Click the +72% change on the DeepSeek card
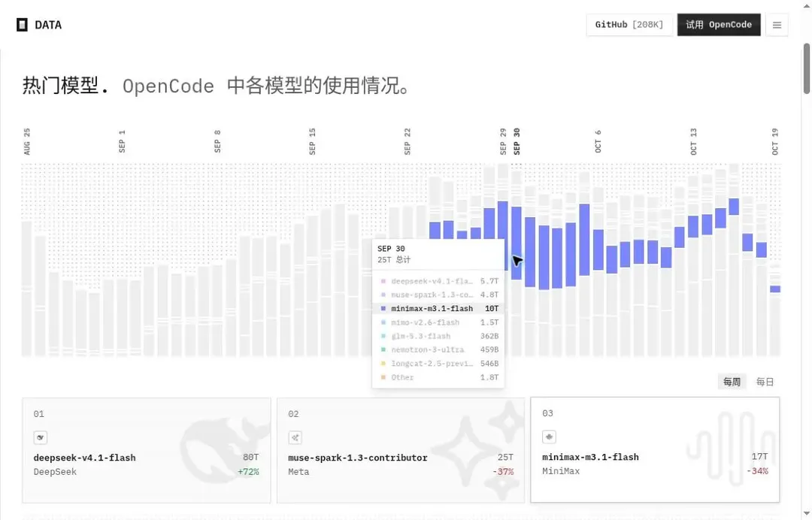Viewport: 812px width, 520px height. [x=249, y=472]
